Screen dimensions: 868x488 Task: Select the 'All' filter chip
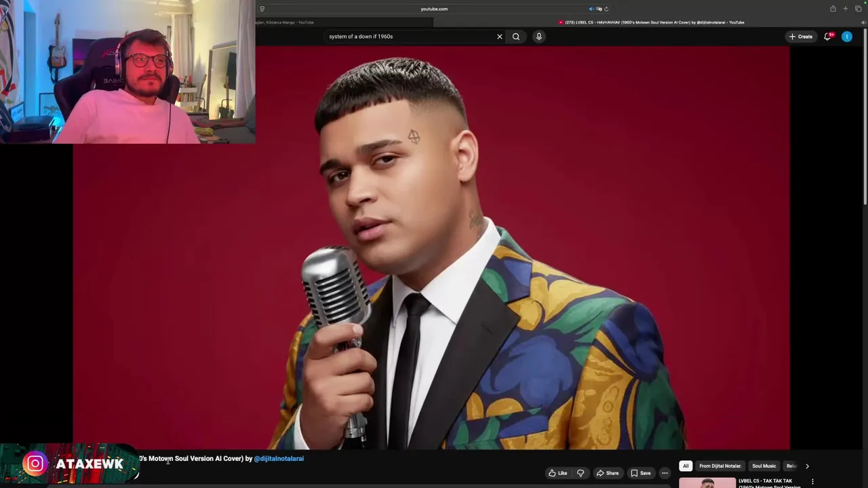coord(686,466)
